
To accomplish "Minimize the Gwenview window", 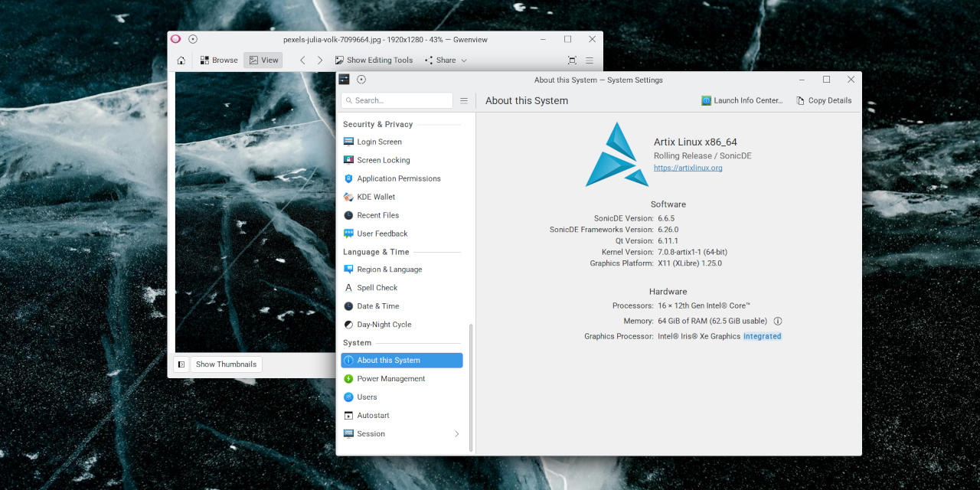I will click(x=543, y=39).
